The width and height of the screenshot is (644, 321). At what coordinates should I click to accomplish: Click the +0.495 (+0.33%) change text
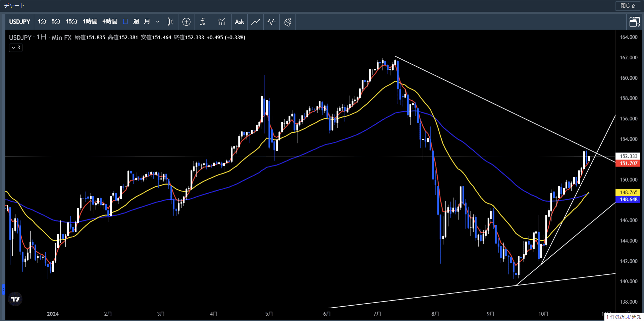point(226,38)
